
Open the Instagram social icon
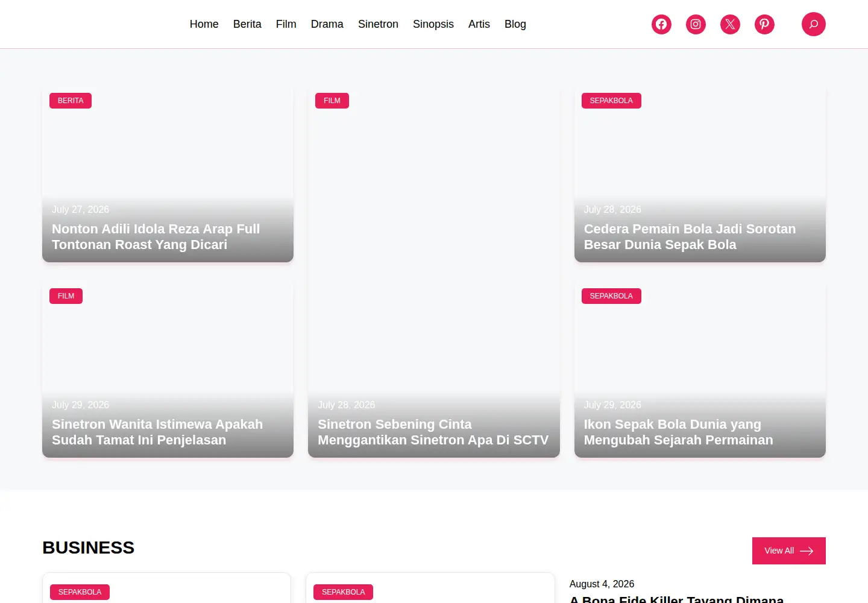coord(696,24)
